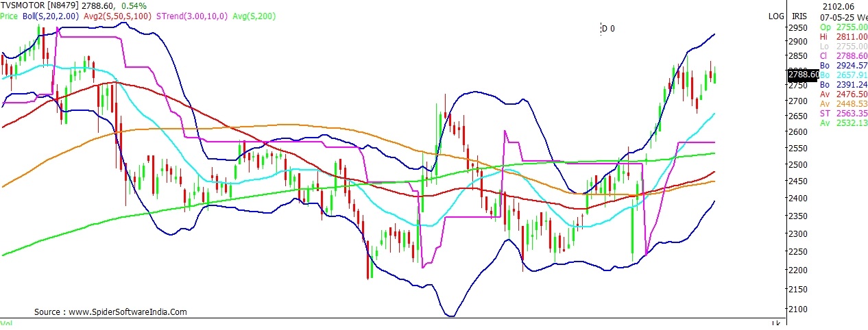This screenshot has width=868, height=330.
Task: Click the Cl 2788.60 close value
Action: point(843,55)
